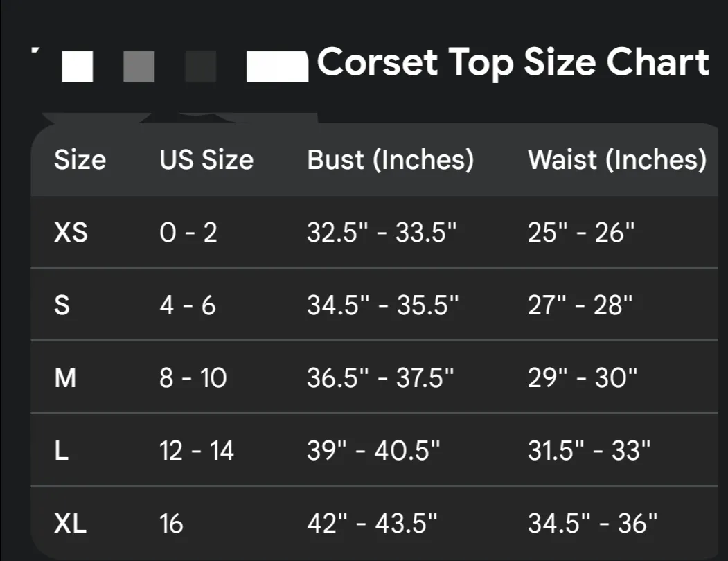Screen dimensions: 728x561
Task: Click the Waist (Inches) column header
Action: coord(617,160)
